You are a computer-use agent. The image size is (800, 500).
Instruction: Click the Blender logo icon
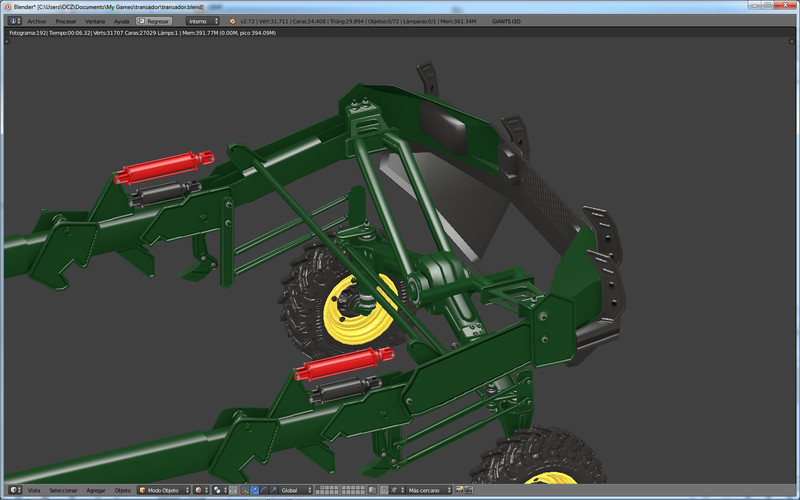pos(233,20)
